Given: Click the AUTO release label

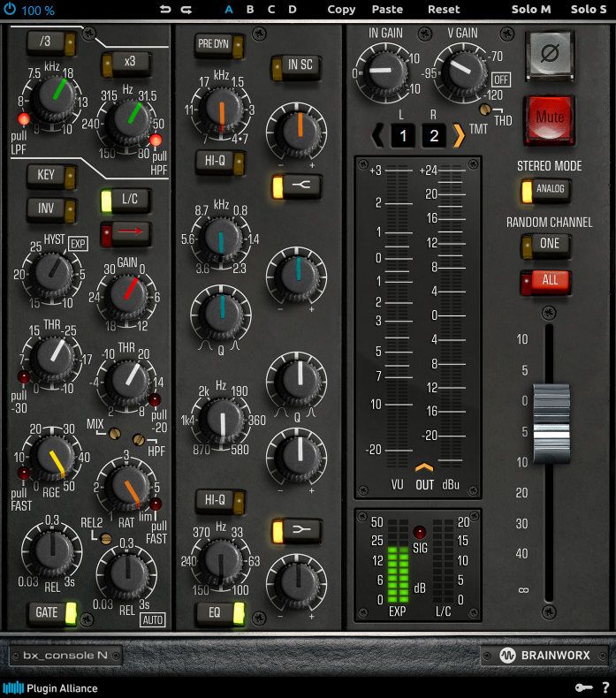Looking at the screenshot, I should 152,619.
